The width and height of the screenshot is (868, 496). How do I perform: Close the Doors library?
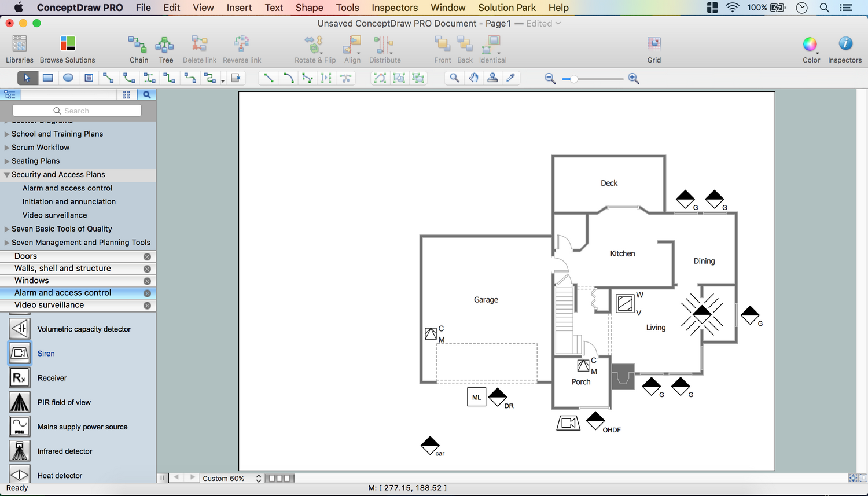tap(147, 256)
